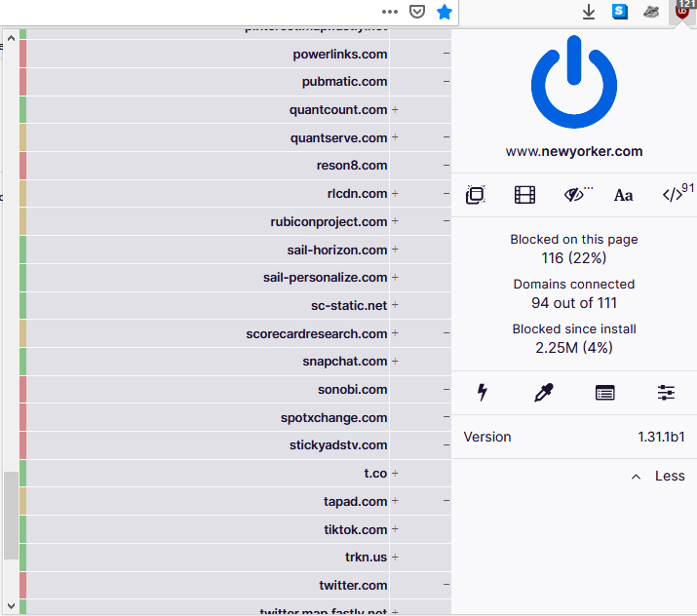Image resolution: width=697 pixels, height=616 pixels.
Task: Click the rule cell for sonobi.com
Action: tap(420, 390)
